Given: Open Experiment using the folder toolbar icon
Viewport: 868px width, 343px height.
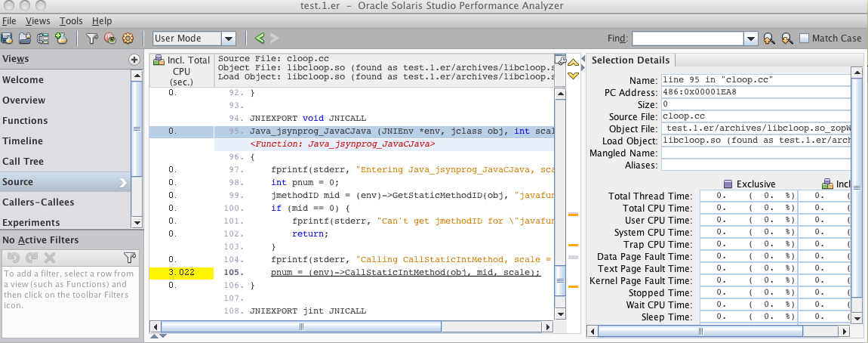Looking at the screenshot, I should coord(24,39).
